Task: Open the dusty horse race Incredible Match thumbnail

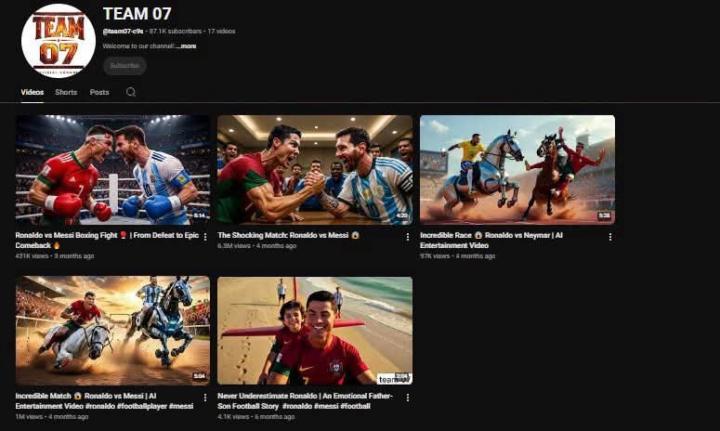Action: click(113, 330)
